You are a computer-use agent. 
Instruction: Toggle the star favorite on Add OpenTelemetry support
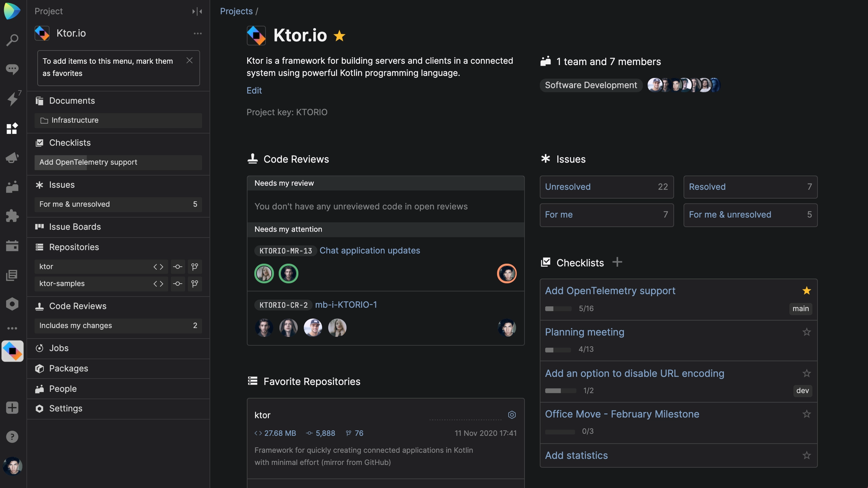point(807,290)
